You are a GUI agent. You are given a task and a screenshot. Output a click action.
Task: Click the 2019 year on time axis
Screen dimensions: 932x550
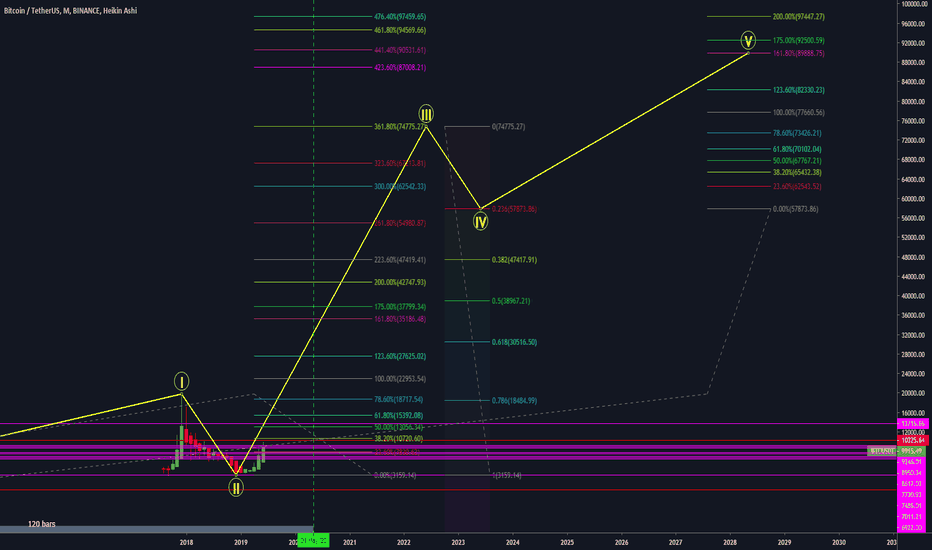click(x=241, y=542)
